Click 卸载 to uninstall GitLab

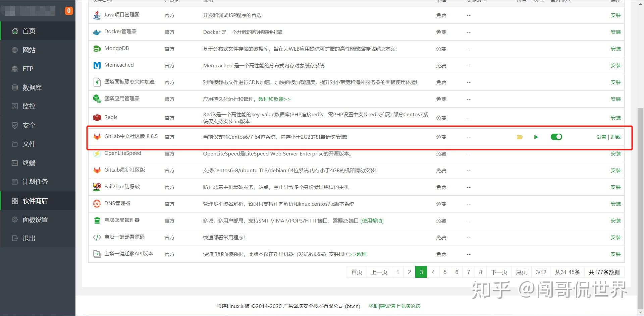pyautogui.click(x=616, y=137)
